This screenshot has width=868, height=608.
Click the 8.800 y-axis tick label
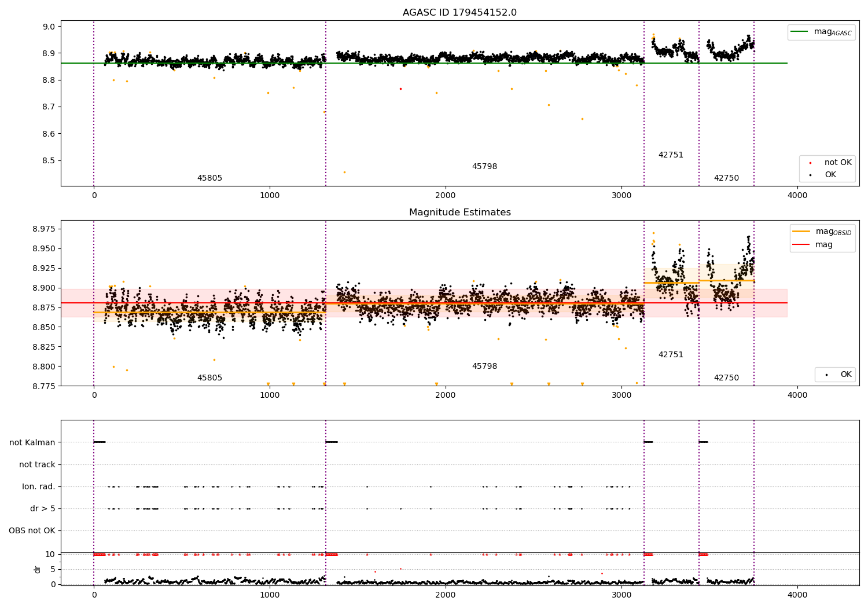pyautogui.click(x=44, y=367)
